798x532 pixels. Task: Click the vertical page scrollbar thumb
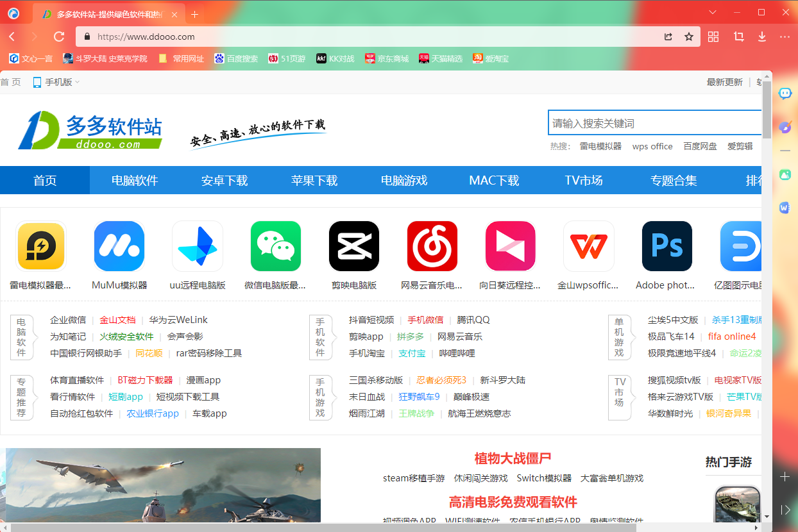click(x=767, y=109)
